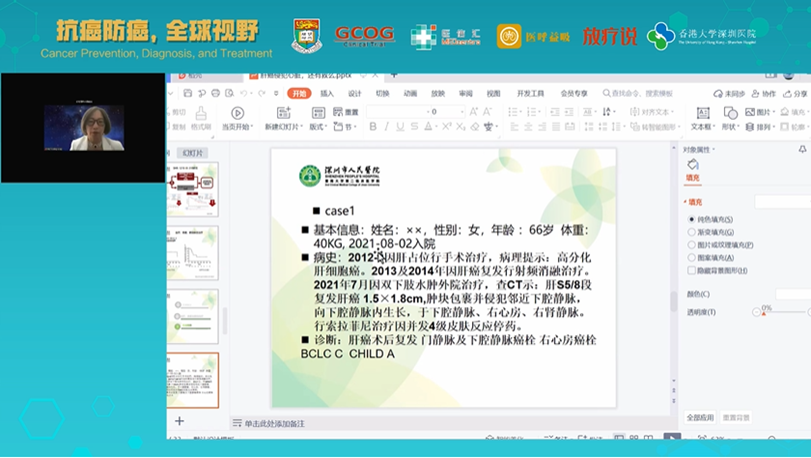The height and width of the screenshot is (458, 811).
Task: Apply subscript X₂ formatting
Action: (x=460, y=127)
